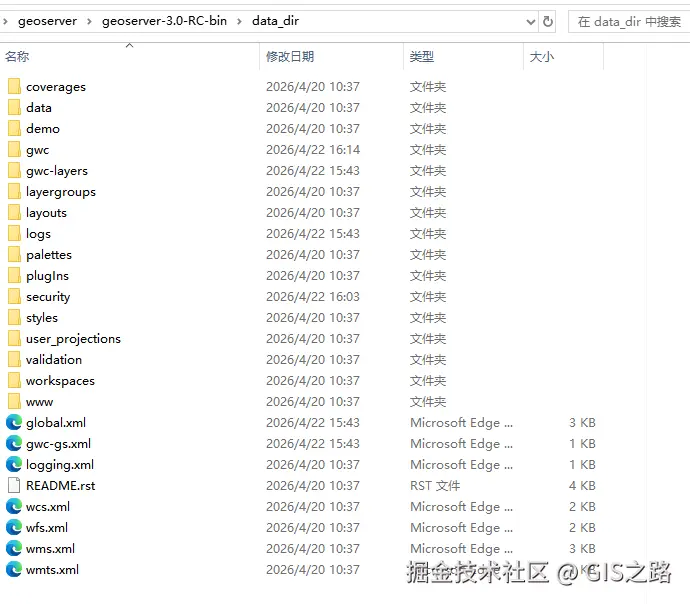Select the workspaces folder icon
This screenshot has height=604, width=690.
(x=14, y=381)
